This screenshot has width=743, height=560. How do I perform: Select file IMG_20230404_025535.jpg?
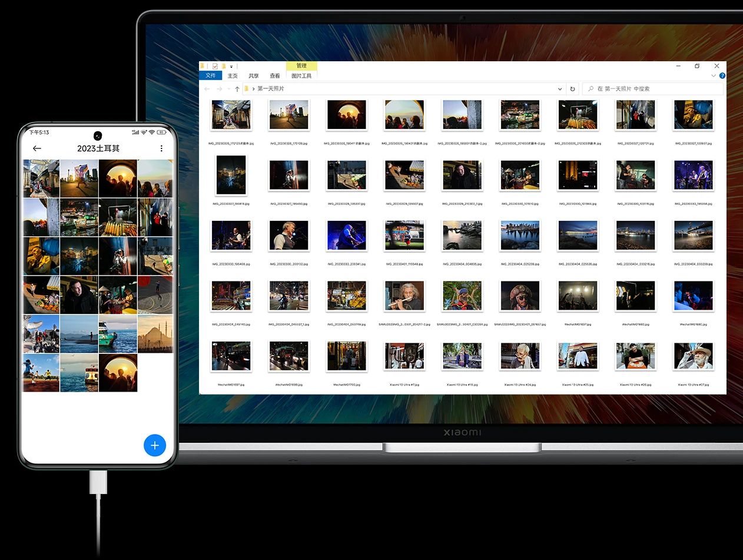[578, 236]
